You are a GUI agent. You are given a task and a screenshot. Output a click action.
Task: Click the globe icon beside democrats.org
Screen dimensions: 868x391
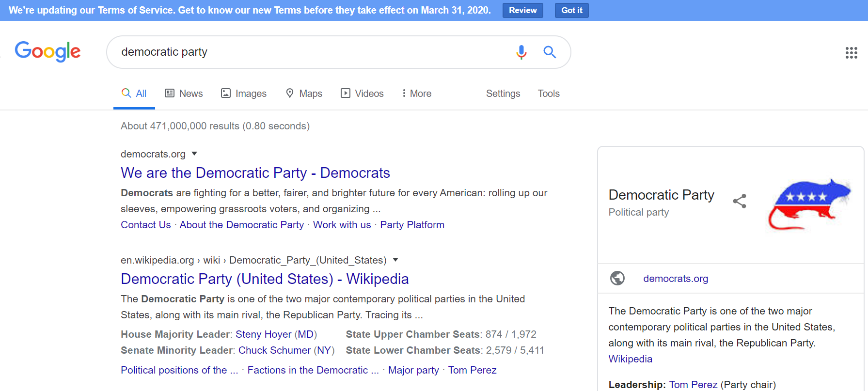617,279
